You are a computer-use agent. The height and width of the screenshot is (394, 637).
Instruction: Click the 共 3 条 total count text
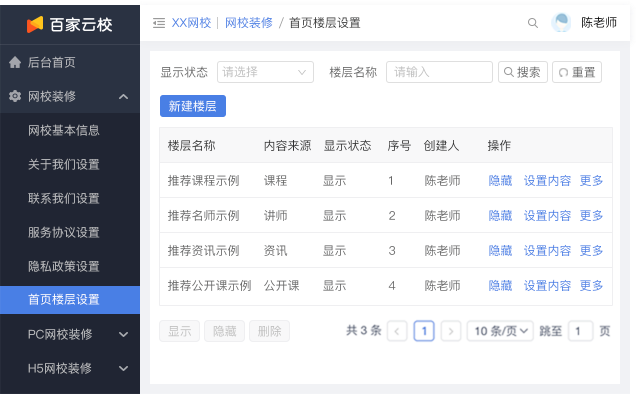click(x=364, y=331)
